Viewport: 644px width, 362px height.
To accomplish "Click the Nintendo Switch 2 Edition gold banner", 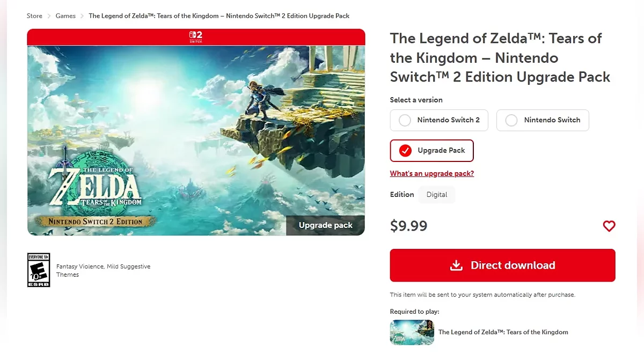I will (x=96, y=221).
